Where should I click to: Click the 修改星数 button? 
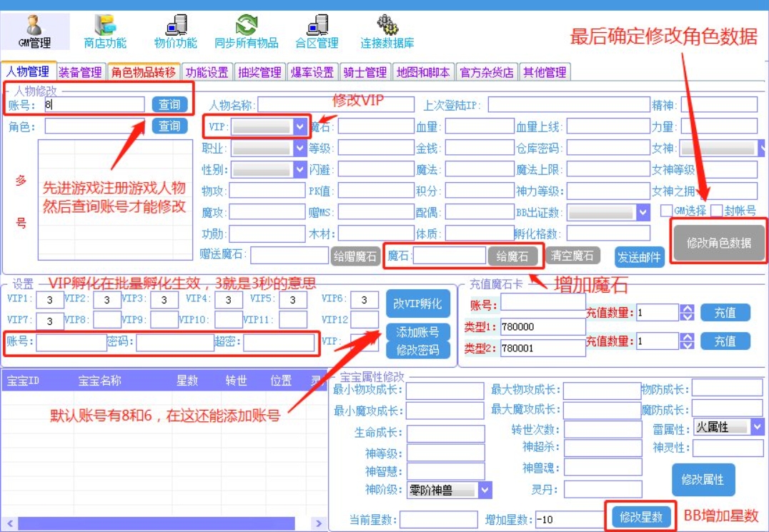point(641,517)
